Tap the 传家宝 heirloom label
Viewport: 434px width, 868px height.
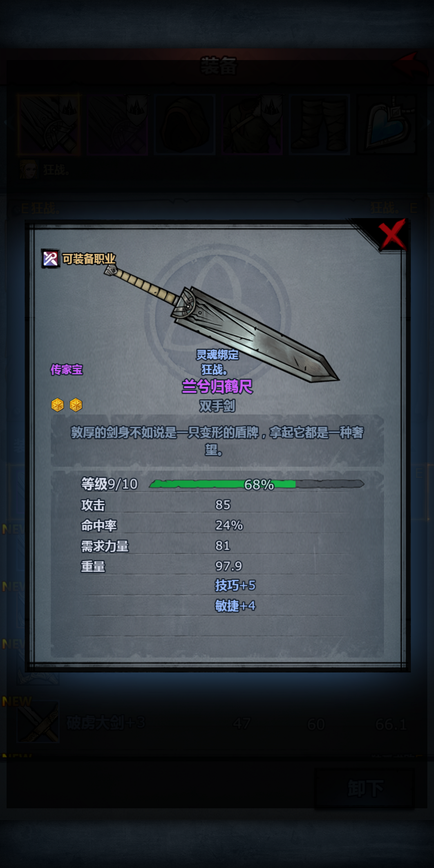(66, 370)
